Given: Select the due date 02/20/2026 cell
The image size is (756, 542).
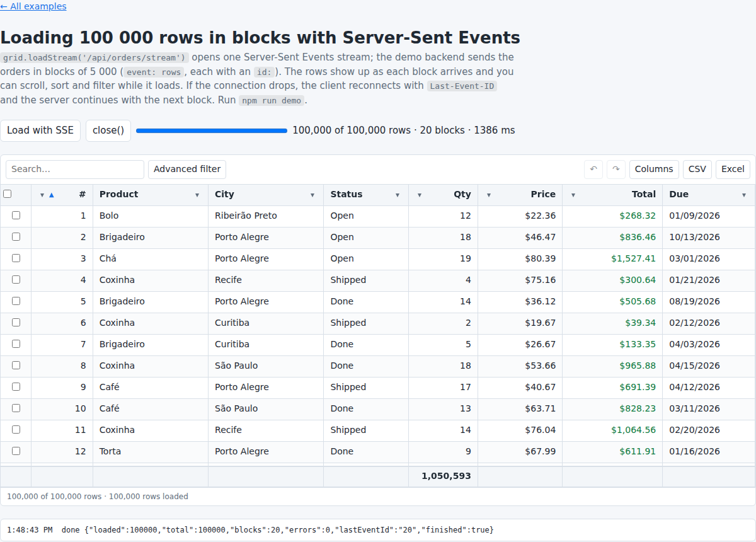Looking at the screenshot, I should click(709, 430).
